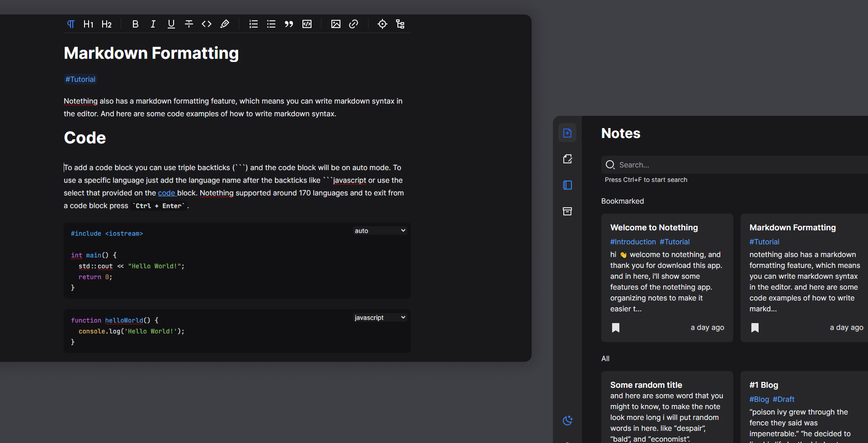Toggle bold formatting
Viewport: 868px width, 443px height.
pyautogui.click(x=135, y=24)
